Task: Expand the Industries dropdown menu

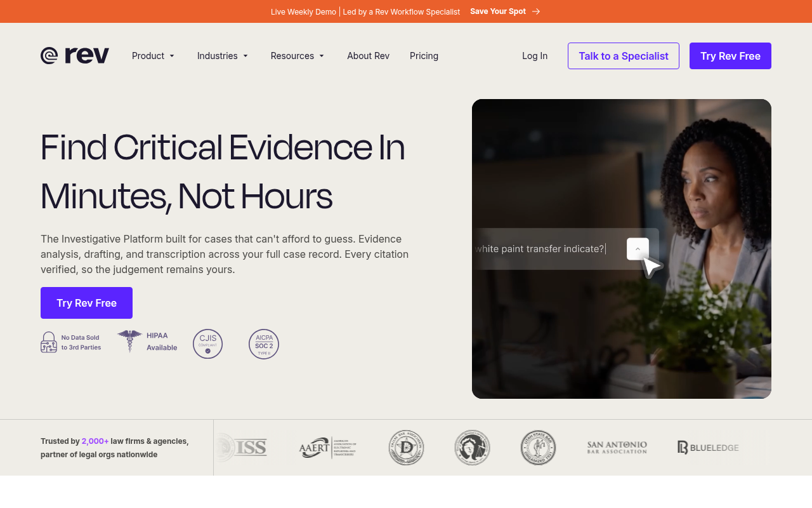Action: coord(223,56)
